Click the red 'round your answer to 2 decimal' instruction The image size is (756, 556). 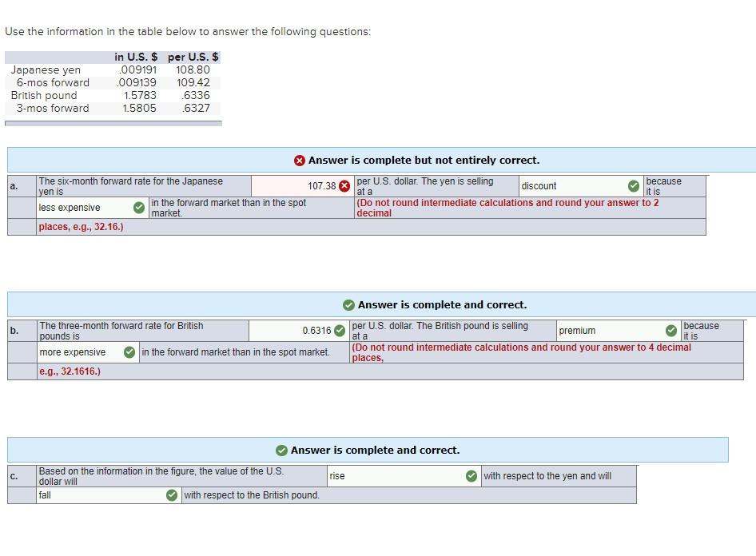click(507, 208)
